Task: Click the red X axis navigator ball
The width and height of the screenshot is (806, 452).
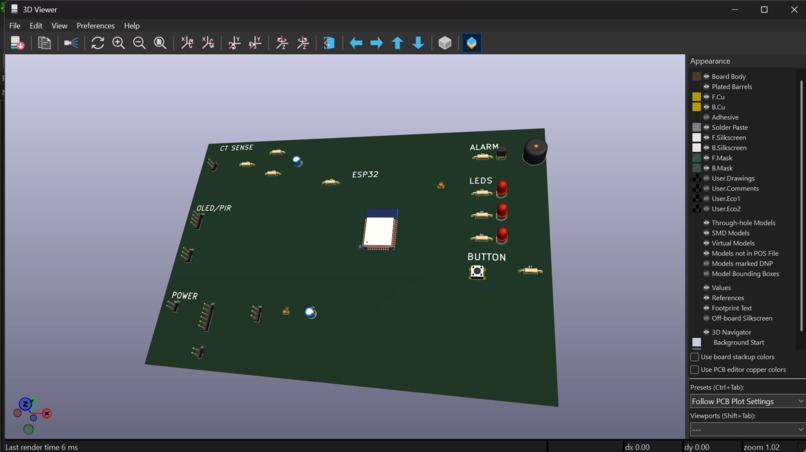Action: tap(47, 413)
